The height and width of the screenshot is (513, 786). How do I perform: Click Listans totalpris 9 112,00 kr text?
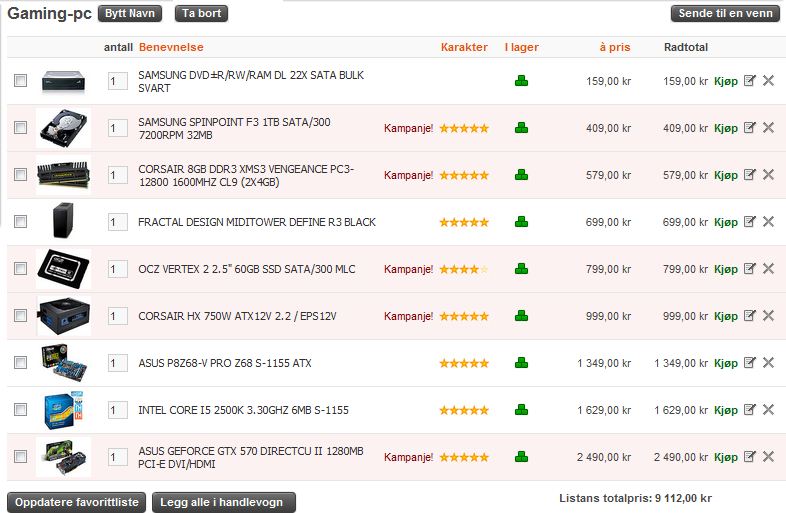click(636, 498)
